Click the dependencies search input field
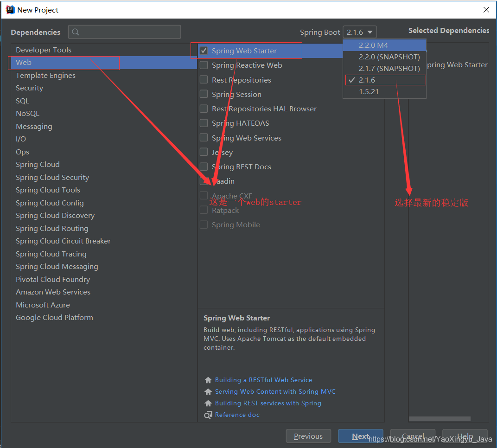The width and height of the screenshot is (497, 448). 125,32
